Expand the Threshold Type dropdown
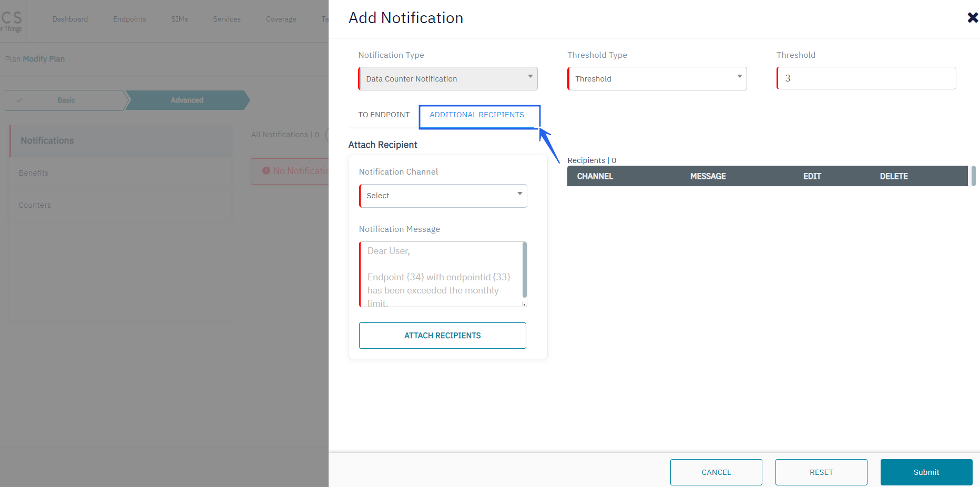The width and height of the screenshot is (980, 487). (x=657, y=79)
